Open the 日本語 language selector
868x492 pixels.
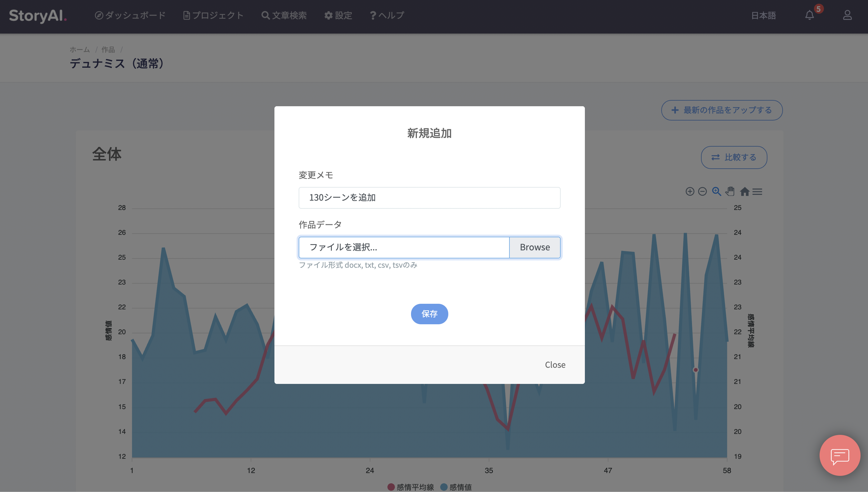coord(763,16)
